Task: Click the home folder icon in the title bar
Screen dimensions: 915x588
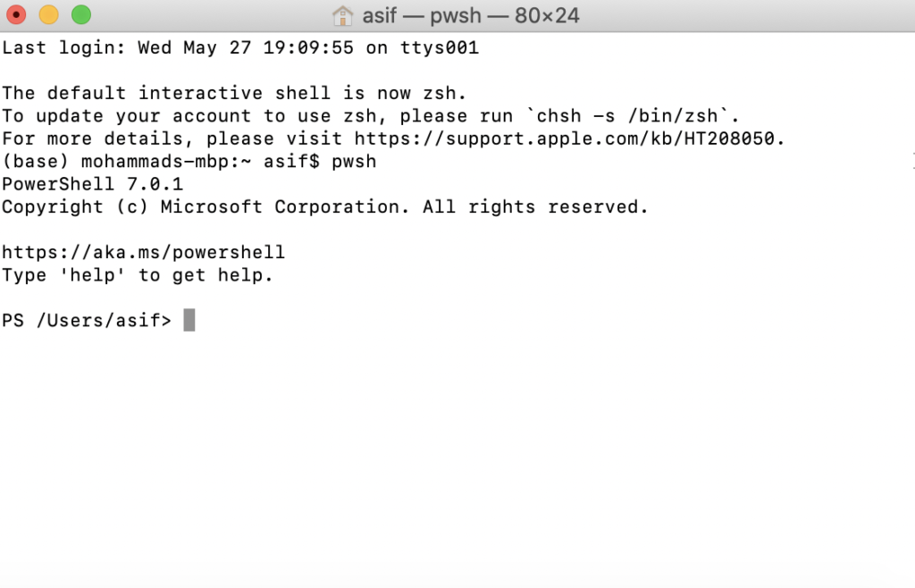Action: (x=344, y=15)
